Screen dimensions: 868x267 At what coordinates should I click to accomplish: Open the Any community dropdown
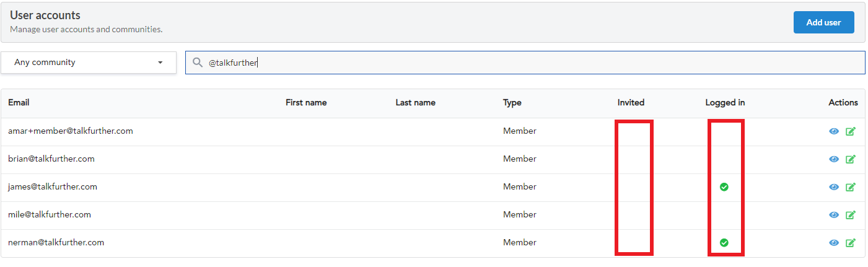coord(89,63)
